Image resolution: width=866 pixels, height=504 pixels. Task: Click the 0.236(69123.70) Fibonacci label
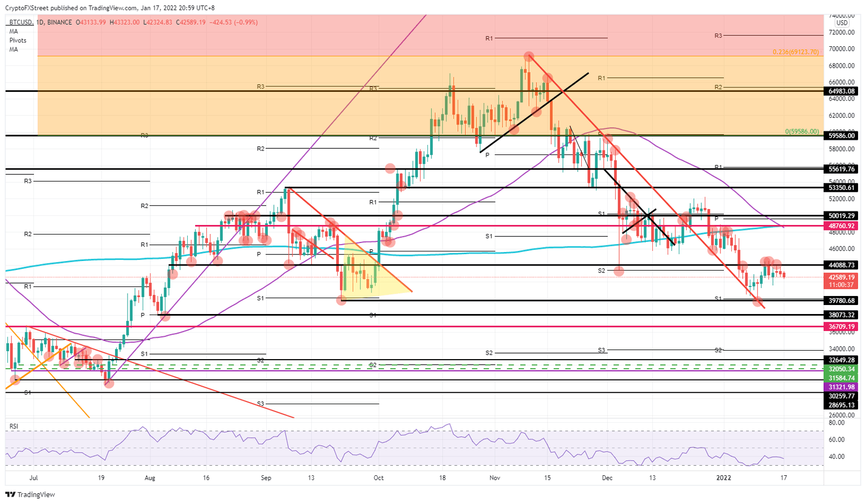tap(796, 52)
